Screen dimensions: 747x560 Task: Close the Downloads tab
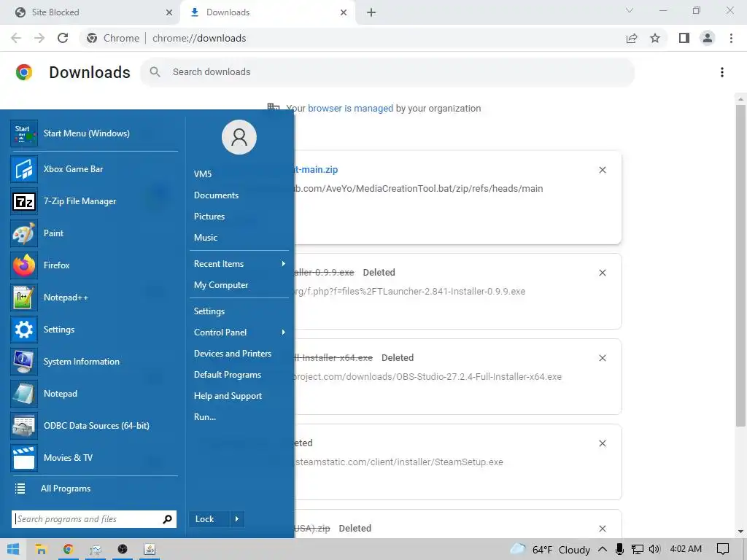344,12
